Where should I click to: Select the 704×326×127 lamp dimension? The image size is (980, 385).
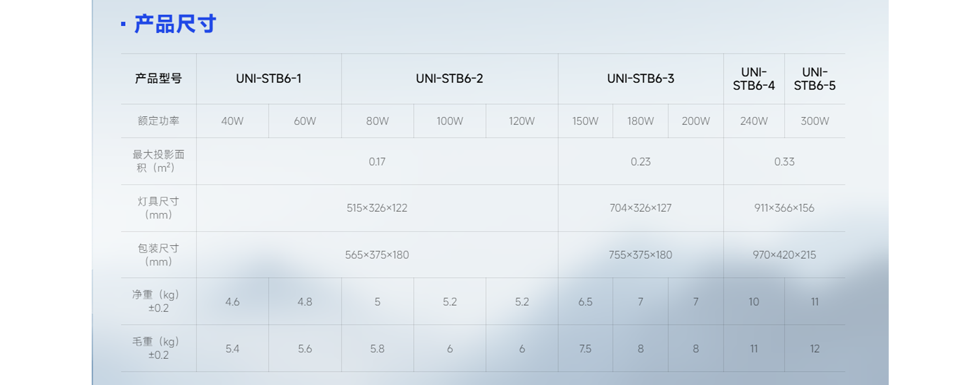[x=641, y=208]
